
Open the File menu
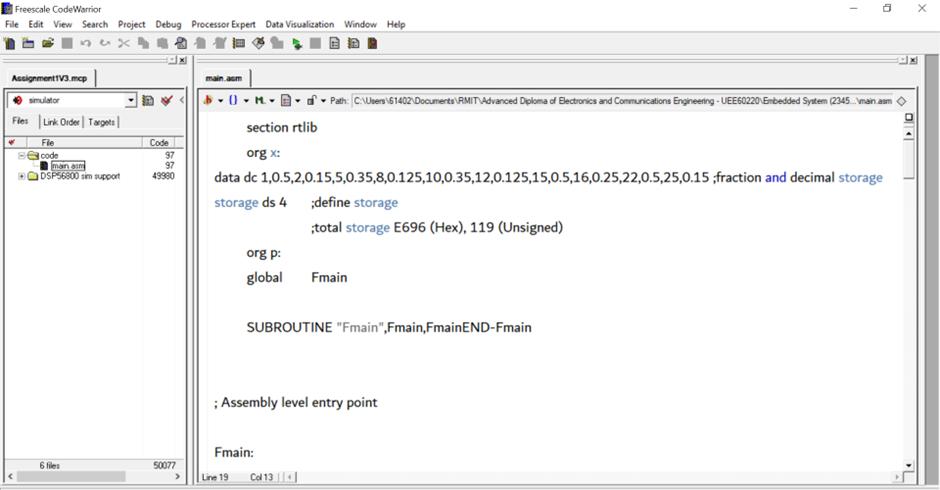pos(11,25)
